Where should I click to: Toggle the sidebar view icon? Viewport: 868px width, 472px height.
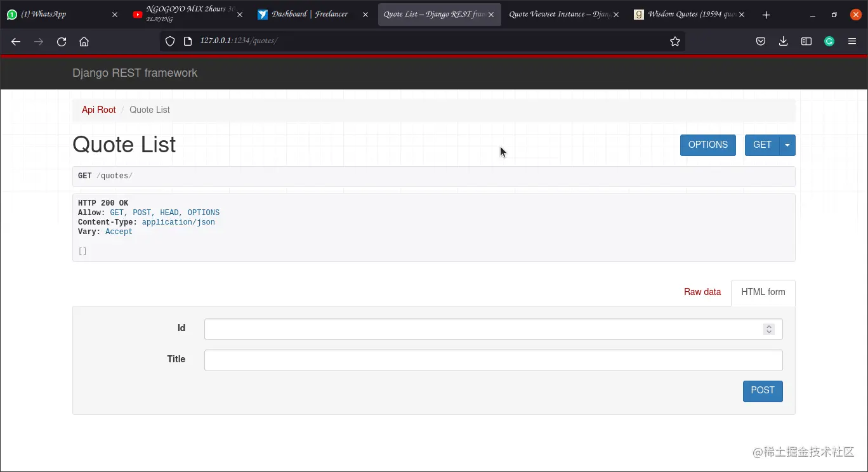(x=806, y=41)
